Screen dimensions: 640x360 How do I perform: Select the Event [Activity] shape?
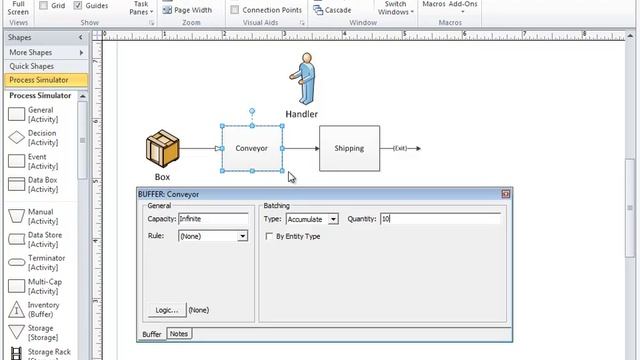(x=33, y=162)
